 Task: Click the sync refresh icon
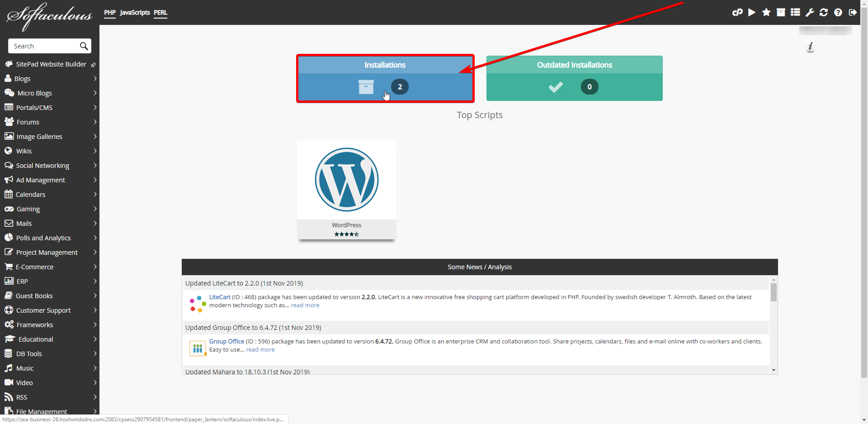[824, 12]
